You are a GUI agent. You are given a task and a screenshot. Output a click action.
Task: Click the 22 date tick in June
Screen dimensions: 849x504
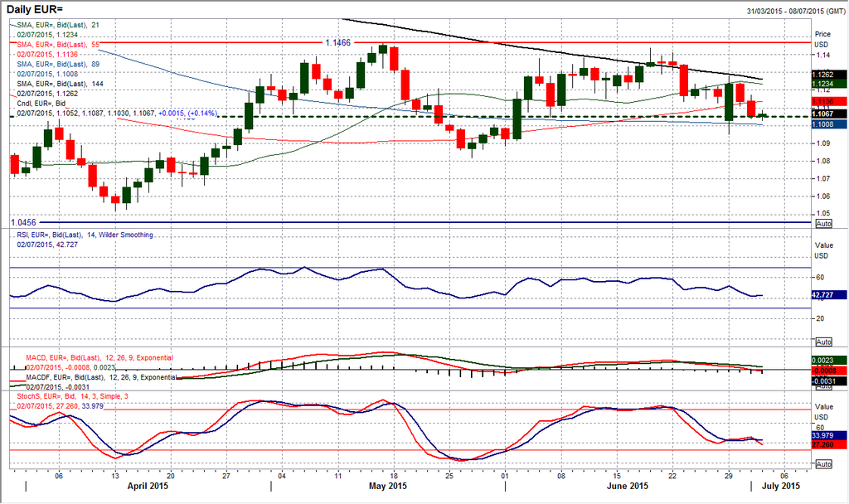(672, 476)
